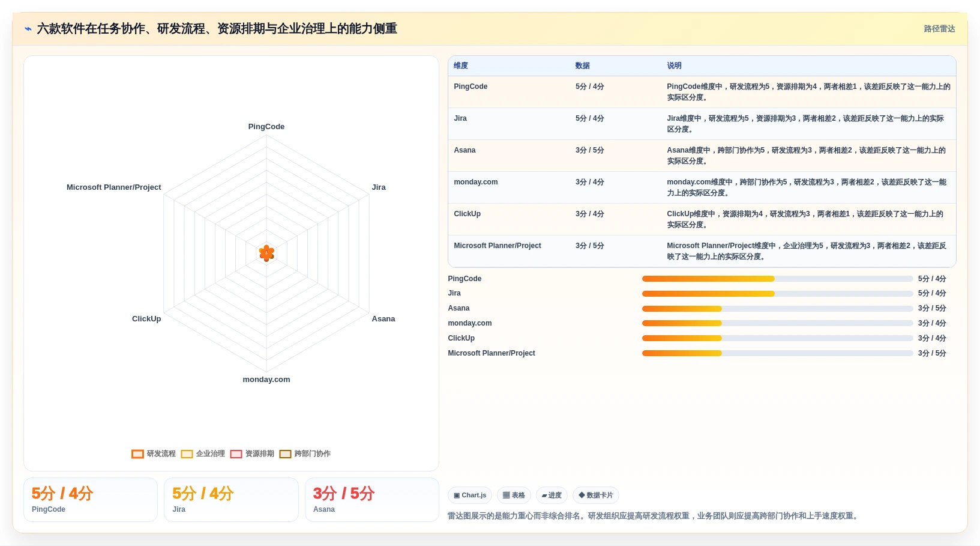Click the PingCode axis label on radar
Image resolution: width=980 pixels, height=546 pixels.
pos(266,127)
